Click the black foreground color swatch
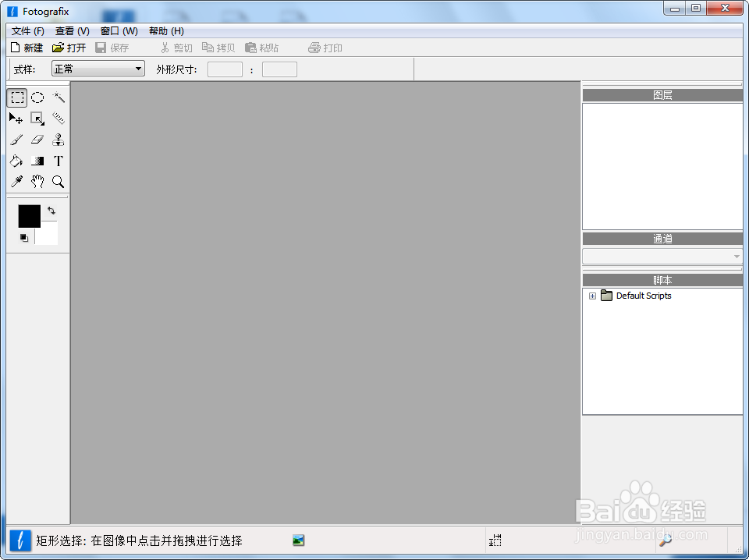 click(29, 216)
